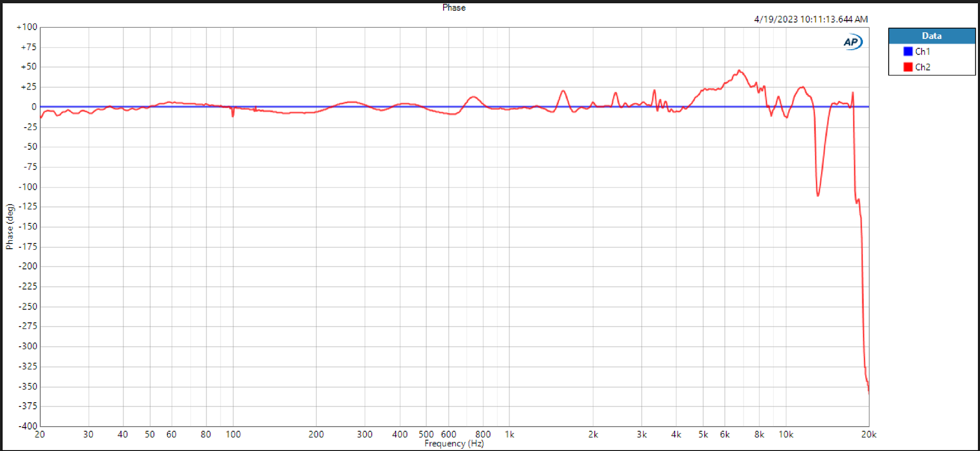Click the +50 y-axis value

[x=29, y=66]
